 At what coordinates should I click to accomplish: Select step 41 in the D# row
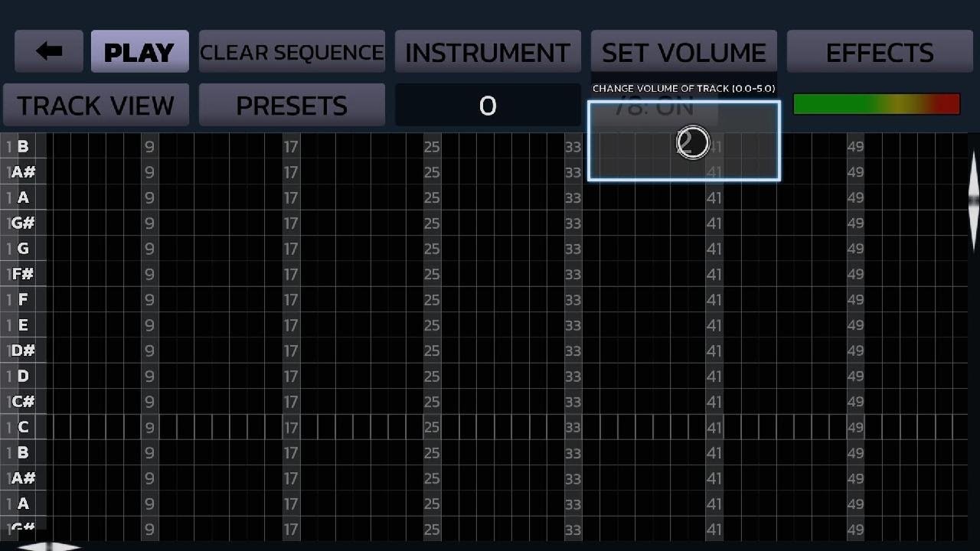pyautogui.click(x=714, y=350)
